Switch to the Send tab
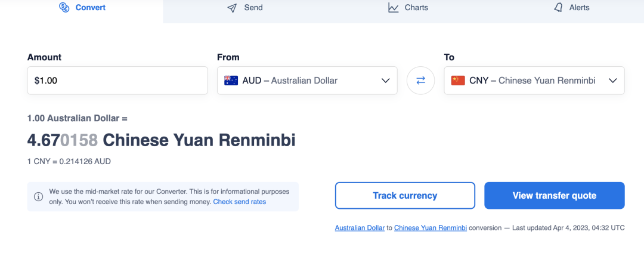 click(245, 8)
